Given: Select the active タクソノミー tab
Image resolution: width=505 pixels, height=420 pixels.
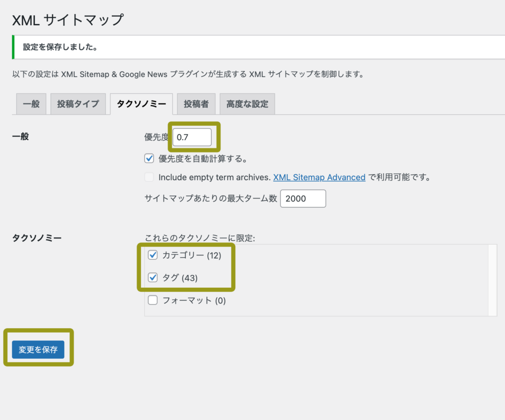Looking at the screenshot, I should 141,104.
